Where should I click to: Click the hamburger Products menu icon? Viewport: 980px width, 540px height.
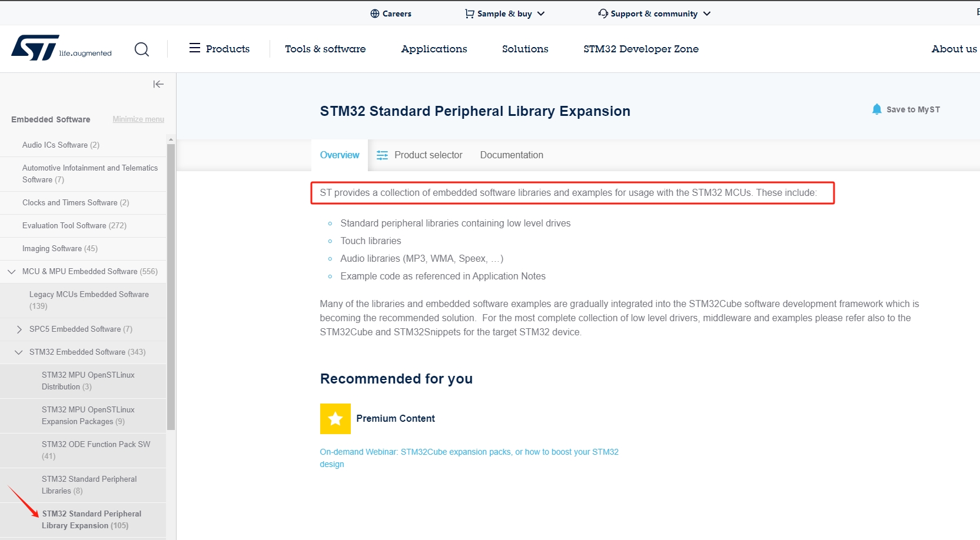click(194, 48)
